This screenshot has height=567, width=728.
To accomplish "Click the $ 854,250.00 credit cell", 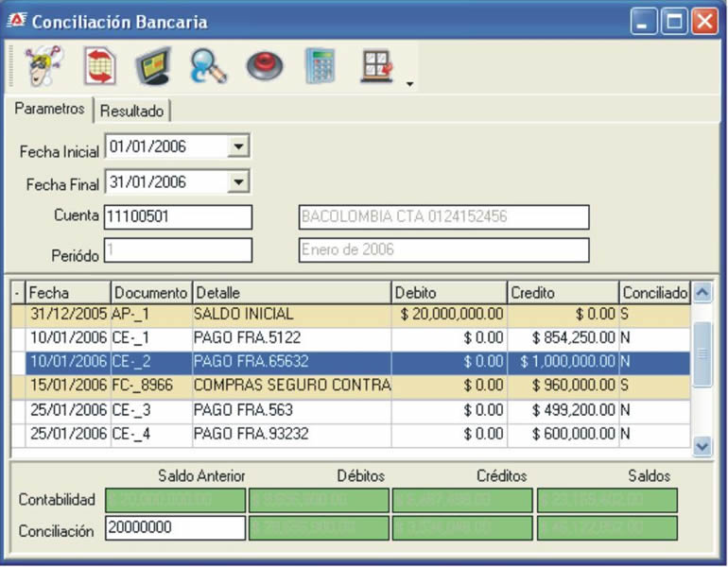I will tap(563, 337).
